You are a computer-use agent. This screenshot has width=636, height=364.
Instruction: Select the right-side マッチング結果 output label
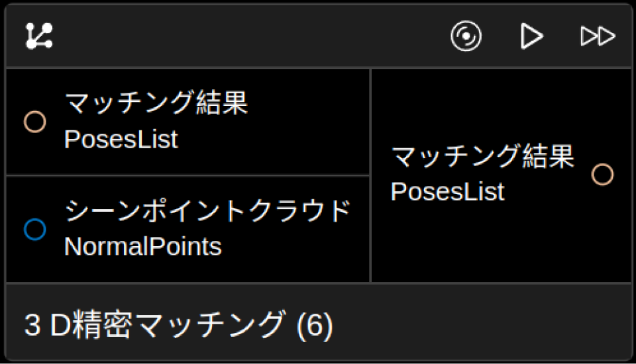point(482,157)
